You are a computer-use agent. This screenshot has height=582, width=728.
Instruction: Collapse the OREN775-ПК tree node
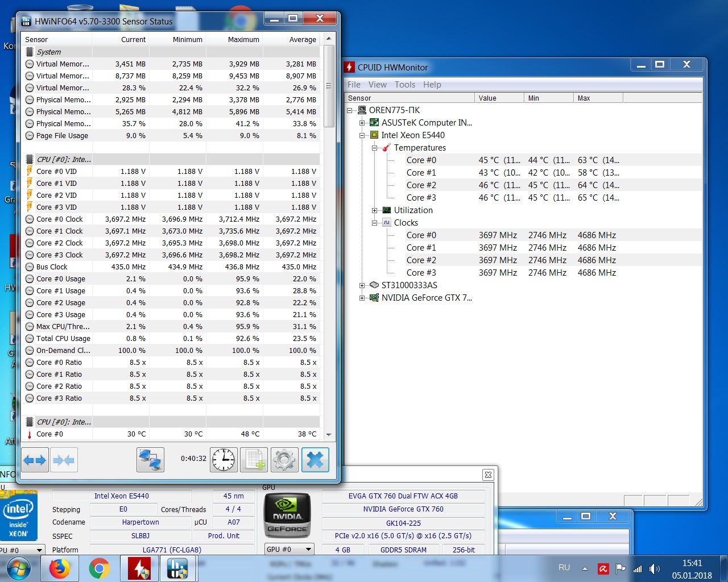350,110
